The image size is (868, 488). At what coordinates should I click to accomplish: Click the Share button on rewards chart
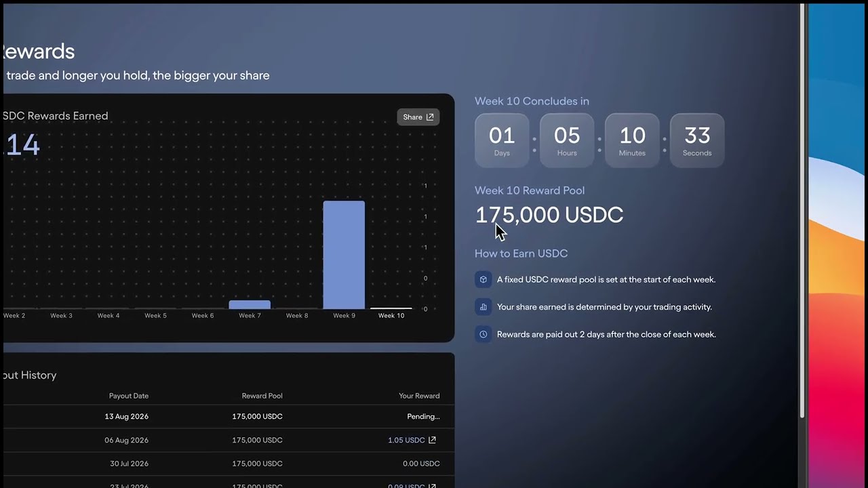(418, 117)
